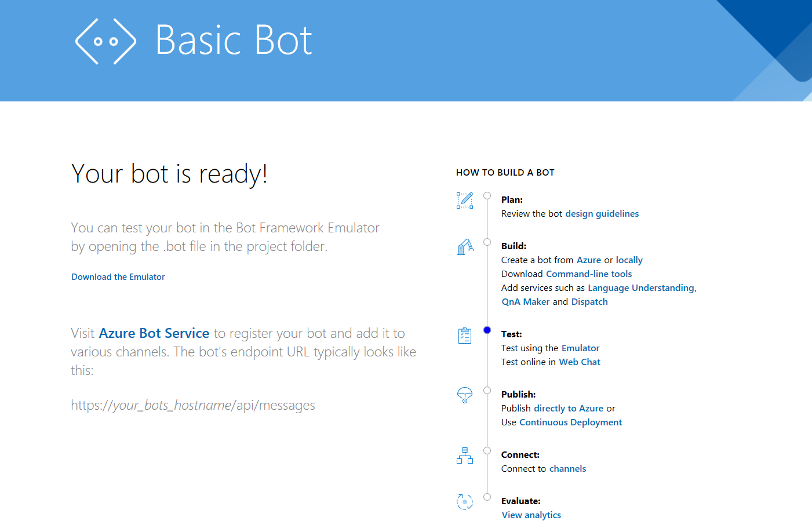This screenshot has height=532, width=812.
Task: Click the Evaluate analytics circle icon
Action: pos(465,501)
